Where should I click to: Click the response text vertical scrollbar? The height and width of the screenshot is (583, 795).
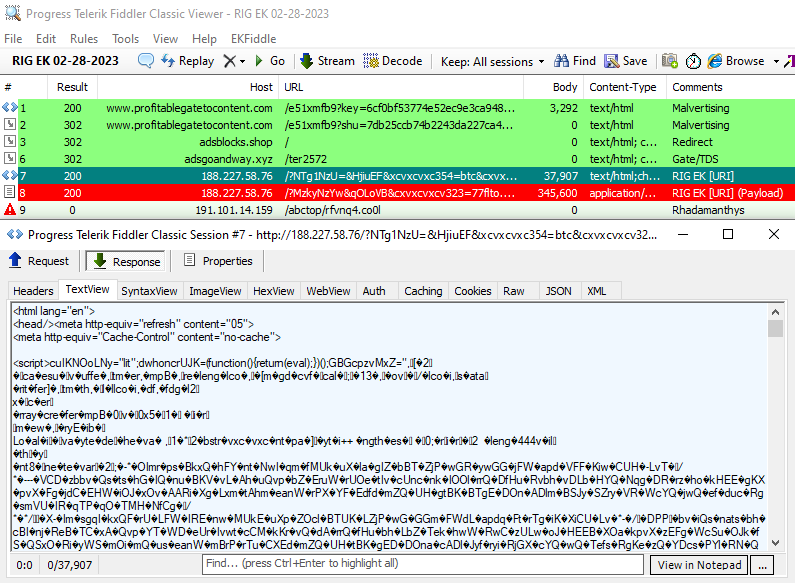coord(775,440)
